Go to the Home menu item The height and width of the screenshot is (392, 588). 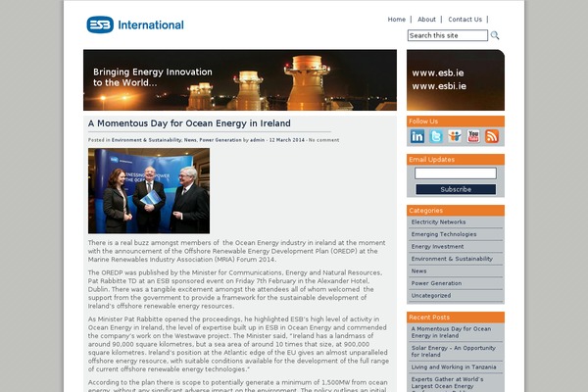(396, 20)
